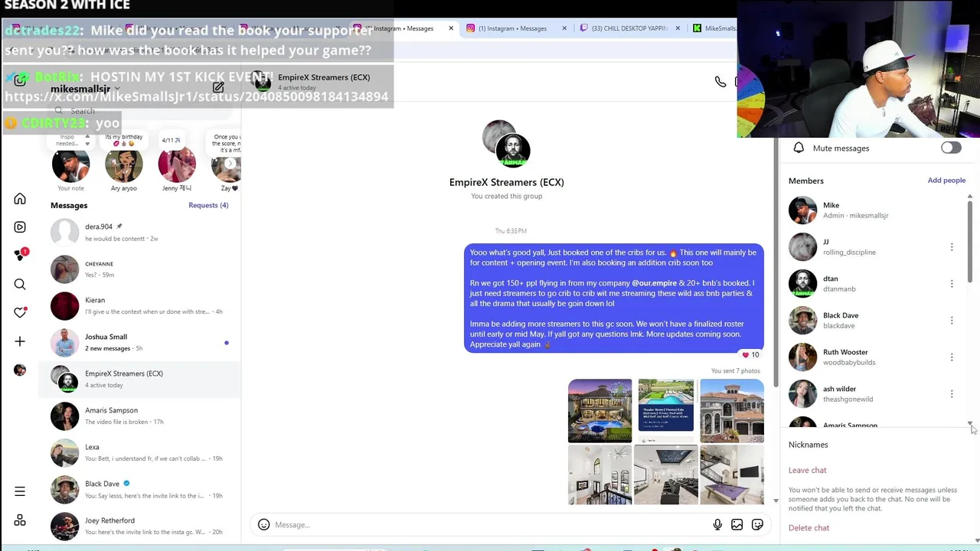Image resolution: width=980 pixels, height=551 pixels.
Task: Click the members panel scrollbar
Action: click(x=970, y=241)
